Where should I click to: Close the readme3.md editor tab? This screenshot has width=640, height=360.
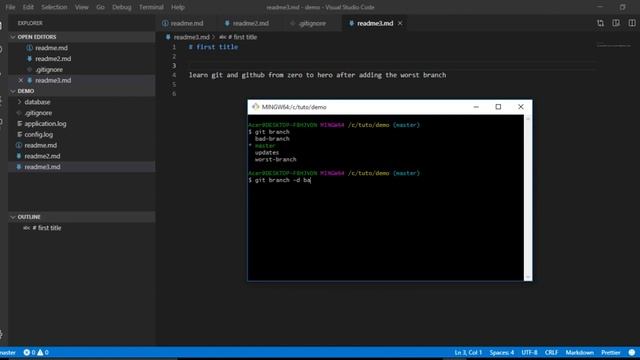click(x=400, y=23)
